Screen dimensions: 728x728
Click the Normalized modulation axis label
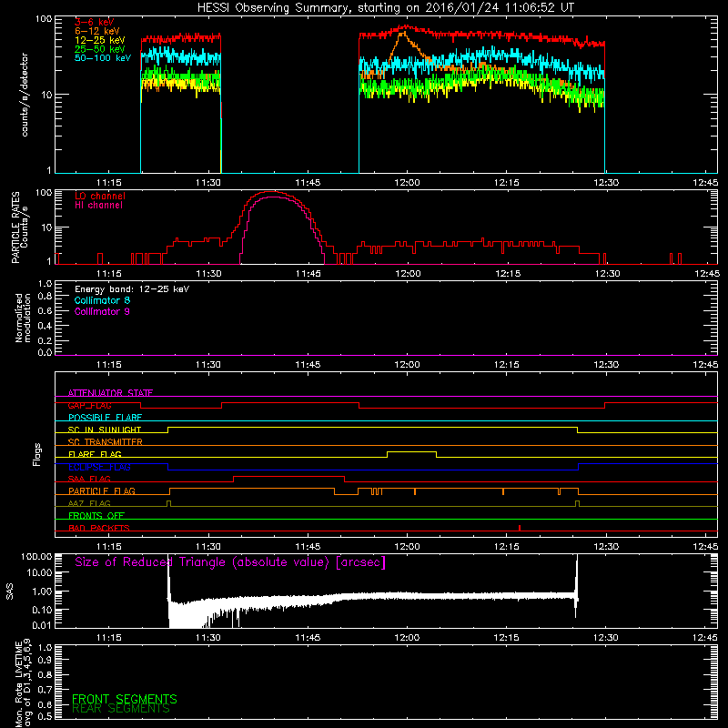[23, 318]
